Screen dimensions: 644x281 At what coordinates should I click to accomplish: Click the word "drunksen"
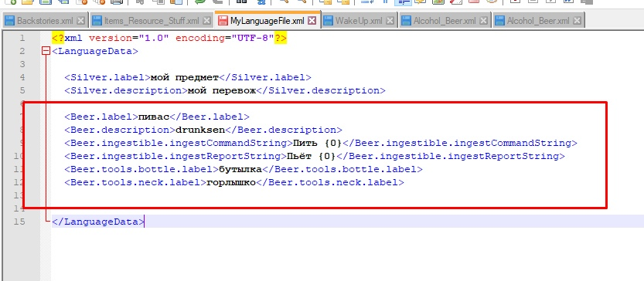(200, 130)
